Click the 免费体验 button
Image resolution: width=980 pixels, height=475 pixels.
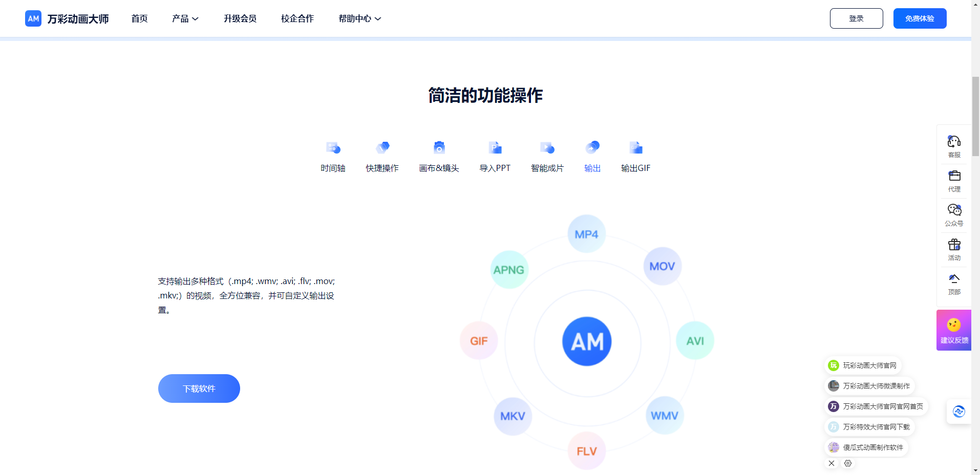[x=919, y=18]
